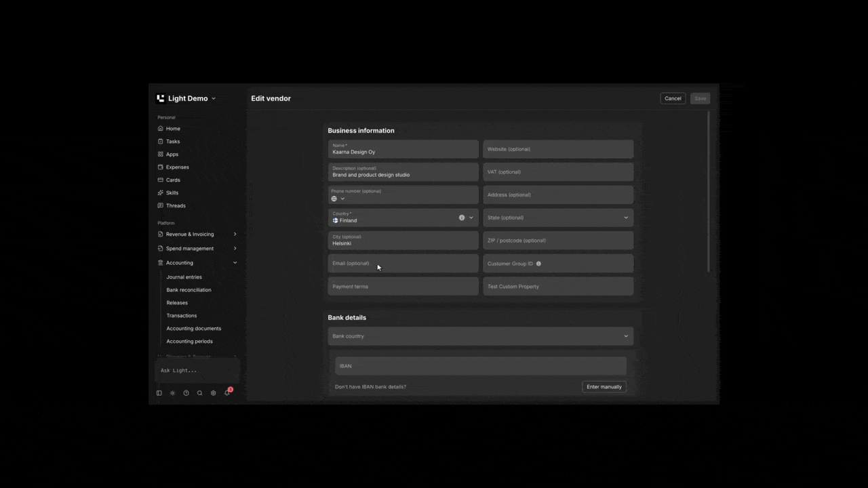Viewport: 868px width, 488px height.
Task: Open Transactions in Accounting menu
Action: click(x=182, y=316)
